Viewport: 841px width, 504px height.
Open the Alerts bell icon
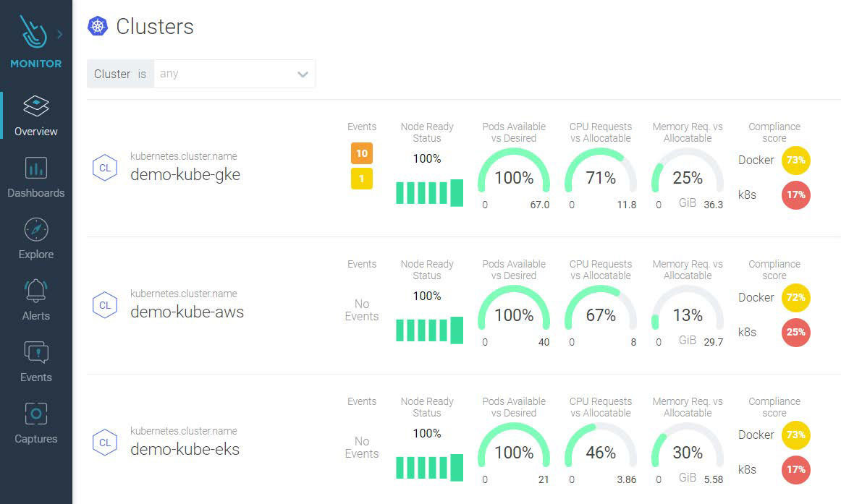36,291
